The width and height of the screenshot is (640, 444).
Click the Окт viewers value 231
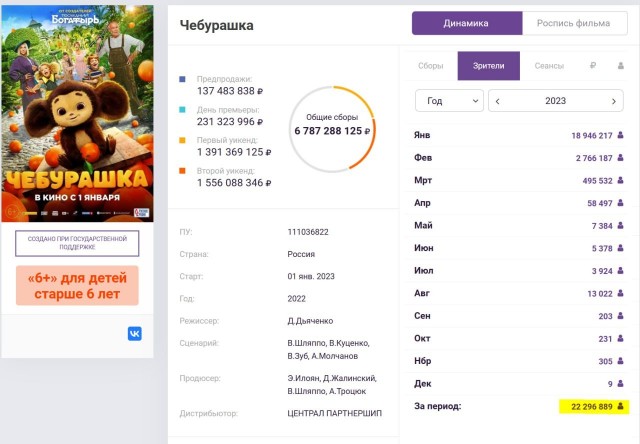click(606, 339)
